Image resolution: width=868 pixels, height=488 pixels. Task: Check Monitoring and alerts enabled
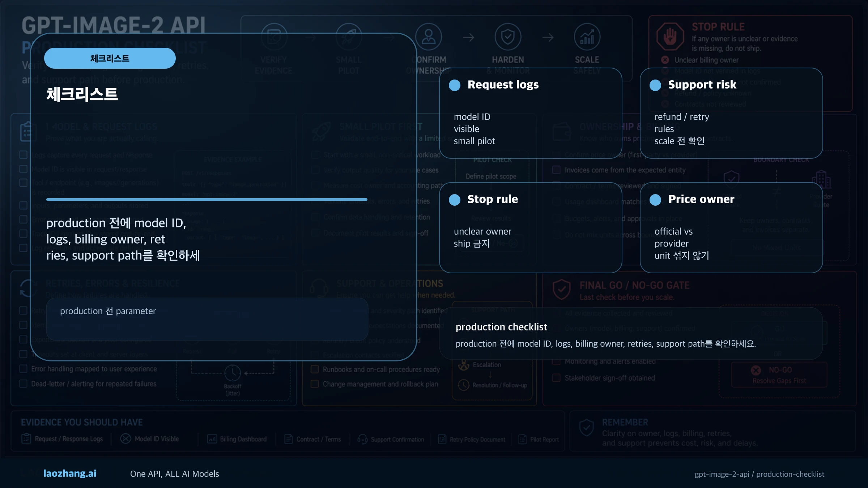556,361
